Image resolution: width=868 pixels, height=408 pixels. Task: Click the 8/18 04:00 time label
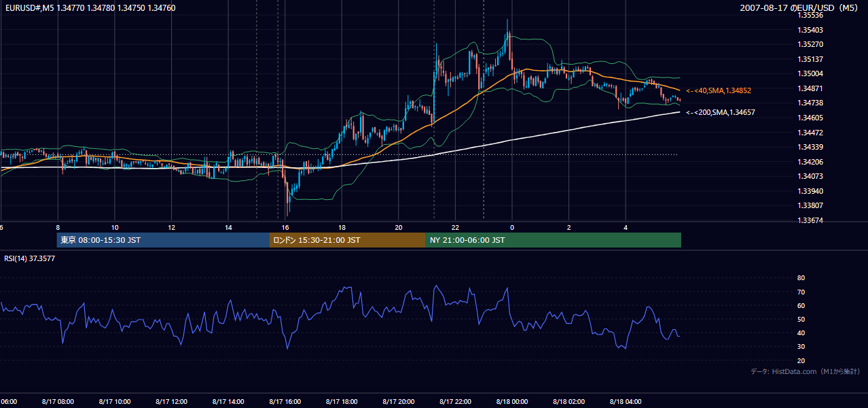coord(626,402)
